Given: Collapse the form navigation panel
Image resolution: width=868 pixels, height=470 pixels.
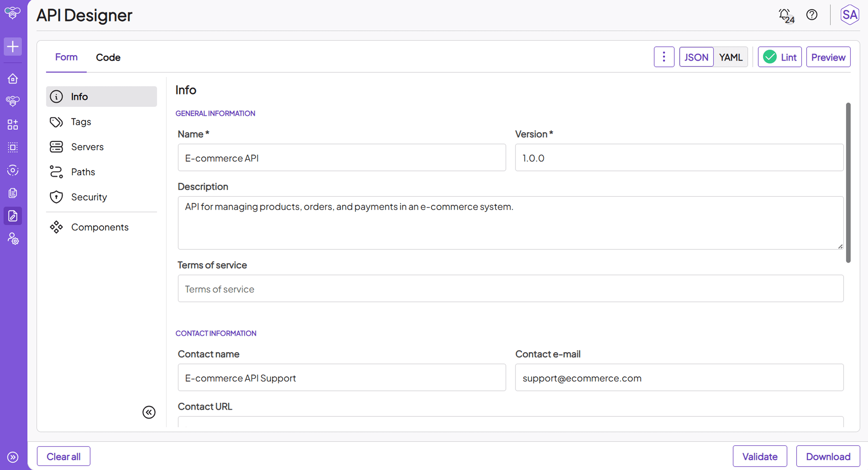Looking at the screenshot, I should click(x=149, y=412).
